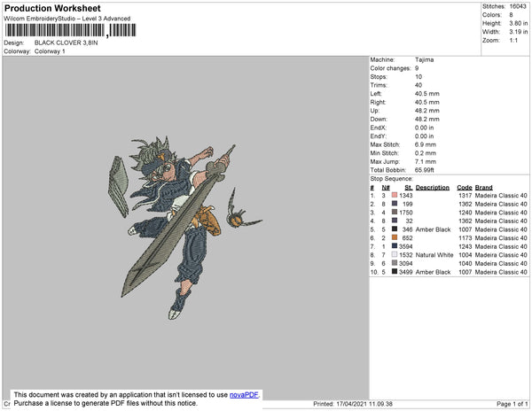The height and width of the screenshot is (411, 532).
Task: Click the embroidered character design preview
Action: [x=185, y=227]
